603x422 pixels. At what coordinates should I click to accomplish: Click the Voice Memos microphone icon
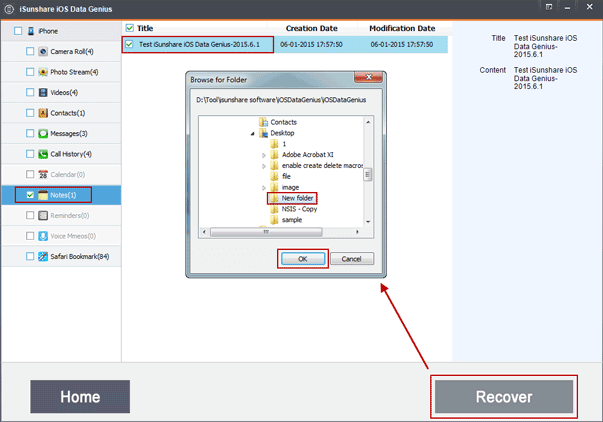click(43, 236)
